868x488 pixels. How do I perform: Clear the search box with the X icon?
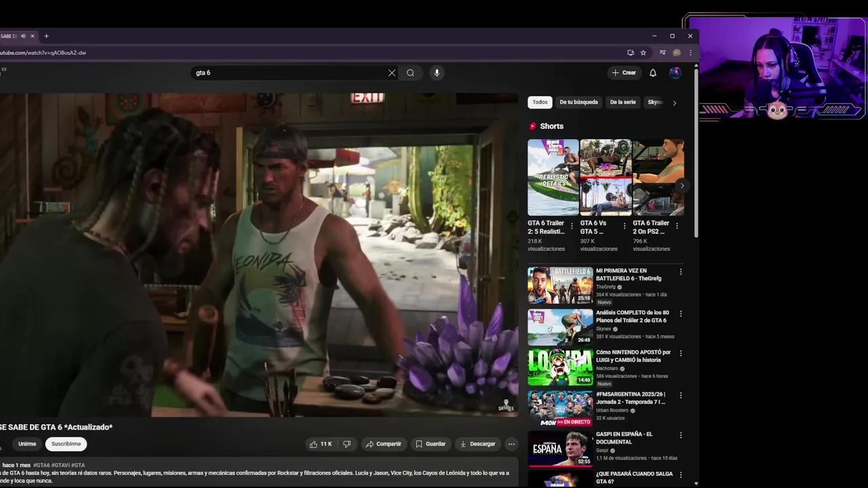coord(391,73)
